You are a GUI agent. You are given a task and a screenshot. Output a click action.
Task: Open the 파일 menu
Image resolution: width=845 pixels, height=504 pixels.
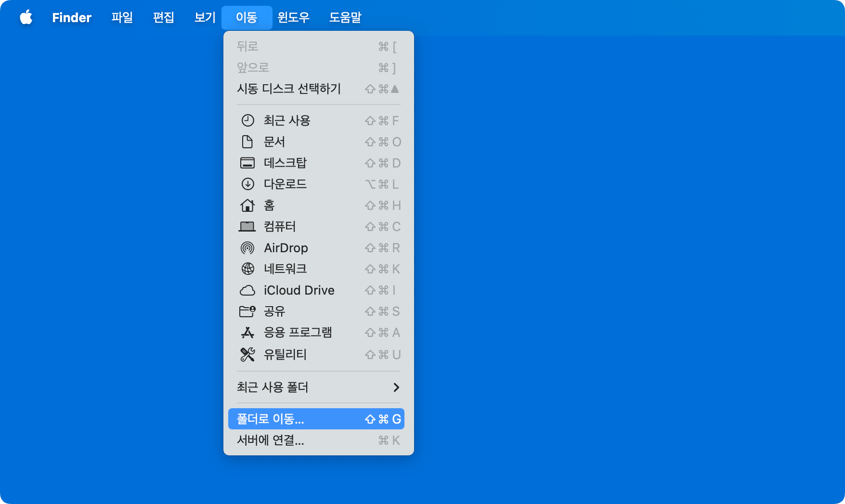122,17
